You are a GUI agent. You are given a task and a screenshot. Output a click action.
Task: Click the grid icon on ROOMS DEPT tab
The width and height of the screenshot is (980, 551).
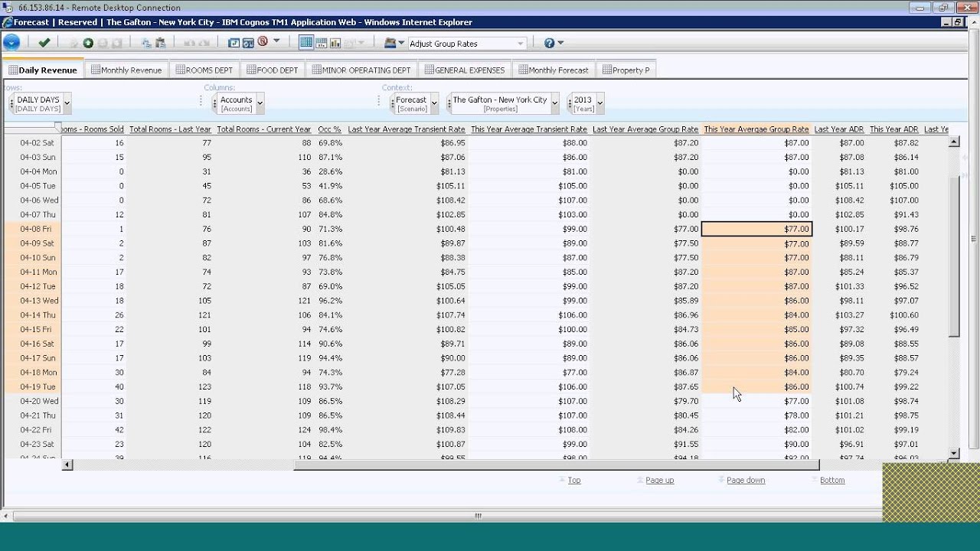180,70
